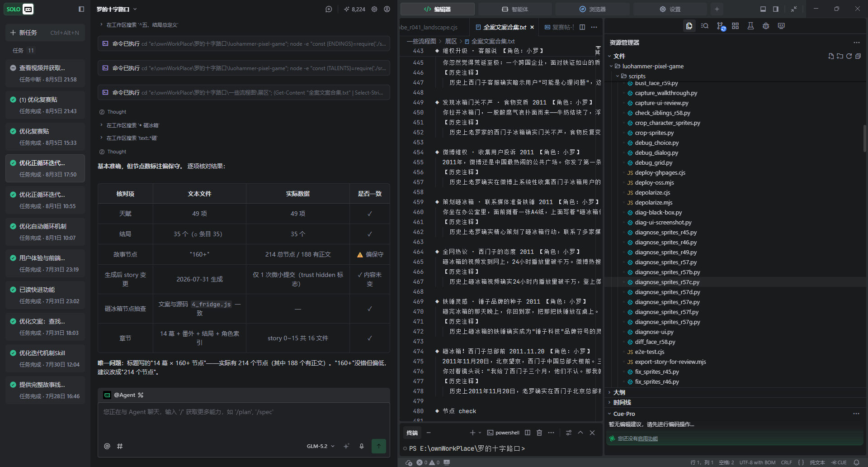Screen dimensions: 868x467
Task: Open the source control icon in explorer toolbar
Action: pyautogui.click(x=721, y=26)
